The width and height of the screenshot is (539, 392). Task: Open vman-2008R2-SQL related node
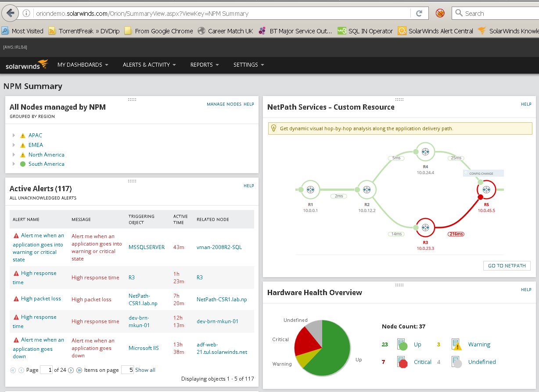pos(219,247)
